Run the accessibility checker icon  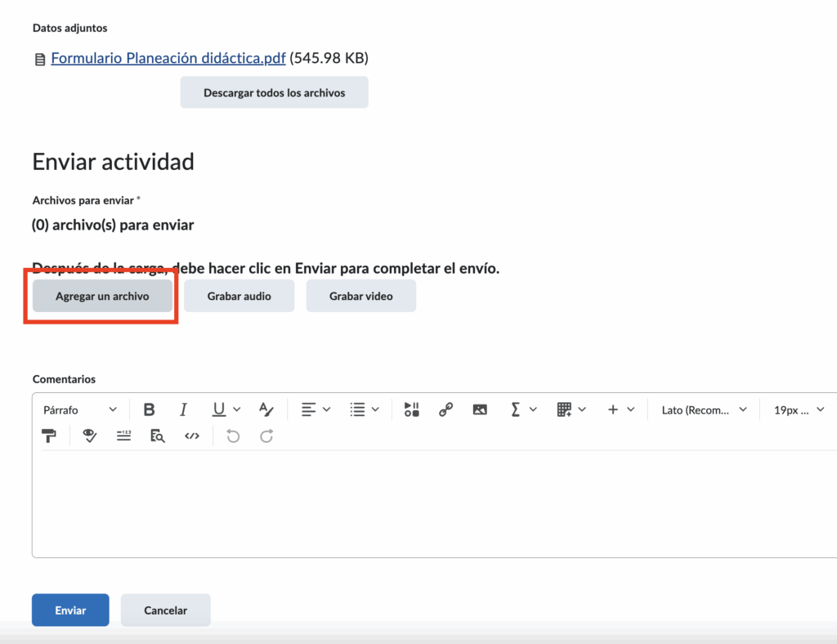coord(90,436)
